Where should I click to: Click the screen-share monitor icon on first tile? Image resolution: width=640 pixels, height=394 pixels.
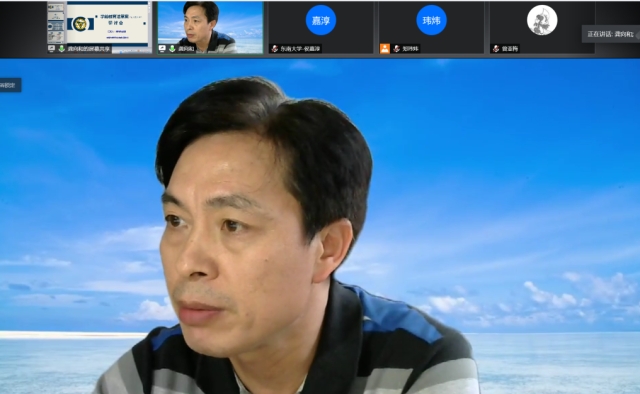52,49
